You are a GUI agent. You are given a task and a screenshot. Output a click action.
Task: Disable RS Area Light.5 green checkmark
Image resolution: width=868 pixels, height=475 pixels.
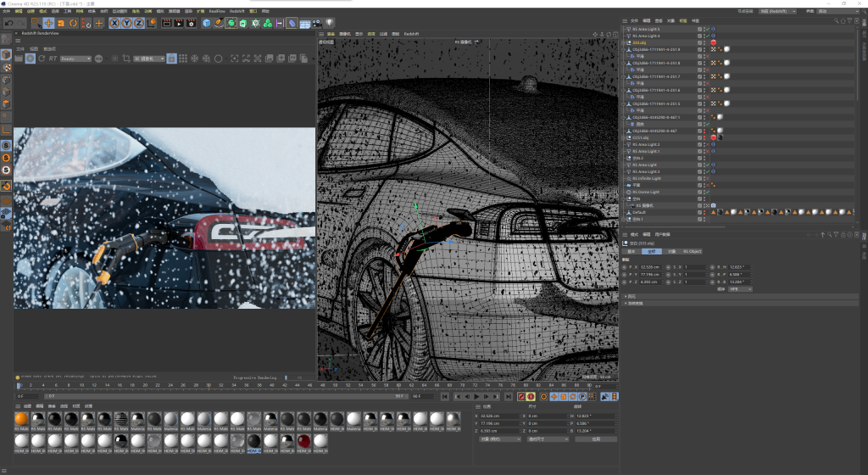(708, 29)
